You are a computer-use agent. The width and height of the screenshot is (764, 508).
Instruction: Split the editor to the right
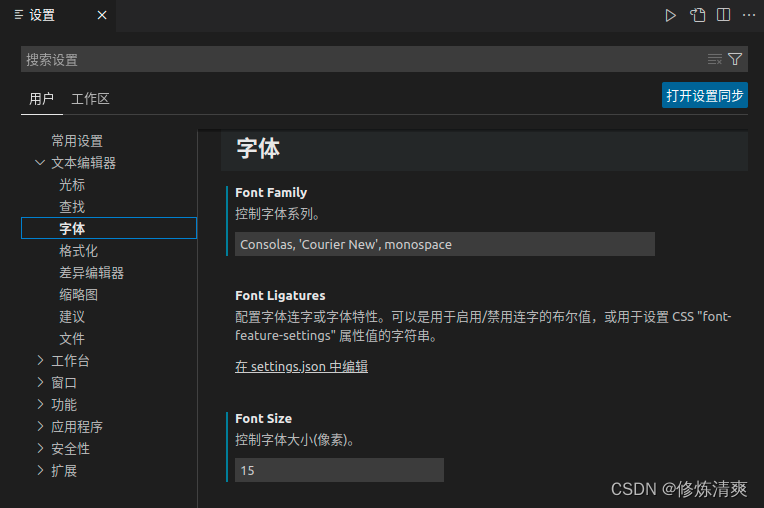click(724, 15)
